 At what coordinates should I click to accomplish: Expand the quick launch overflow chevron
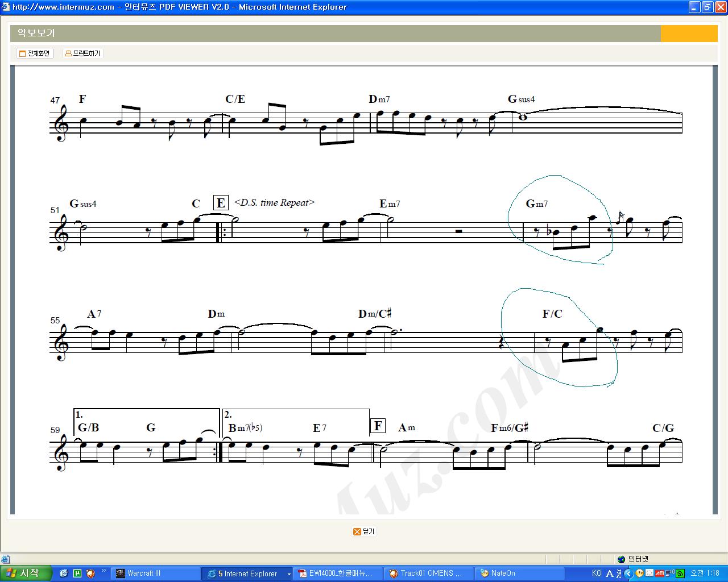click(x=104, y=571)
